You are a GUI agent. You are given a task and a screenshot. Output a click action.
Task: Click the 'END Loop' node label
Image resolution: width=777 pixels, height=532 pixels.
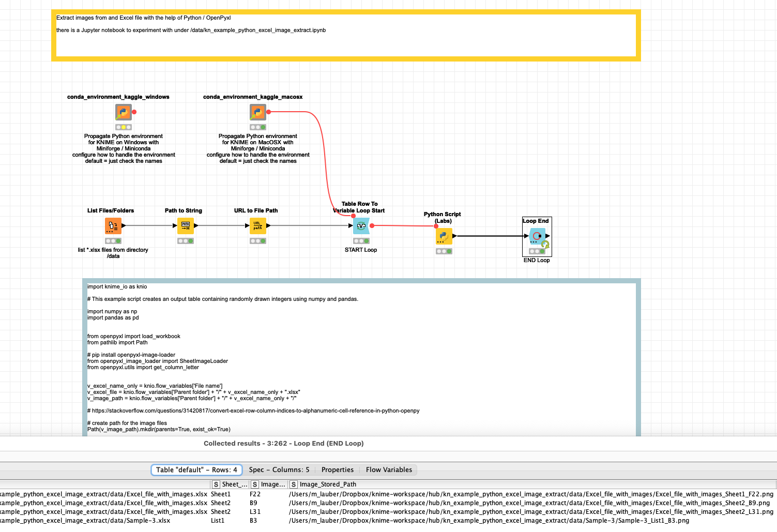click(x=537, y=261)
